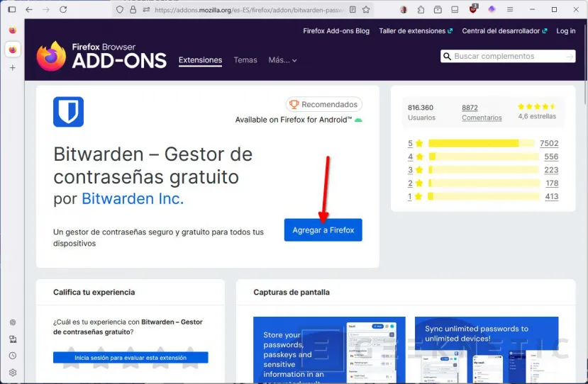Image resolution: width=588 pixels, height=384 pixels.
Task: Open the AI chatbot sidebar icon
Action: pos(13,322)
